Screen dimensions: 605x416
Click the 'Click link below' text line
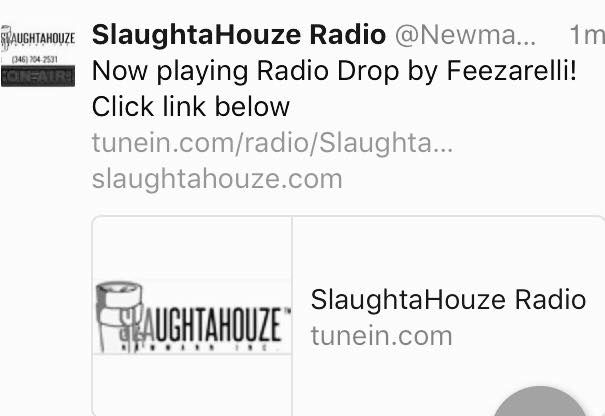click(191, 107)
